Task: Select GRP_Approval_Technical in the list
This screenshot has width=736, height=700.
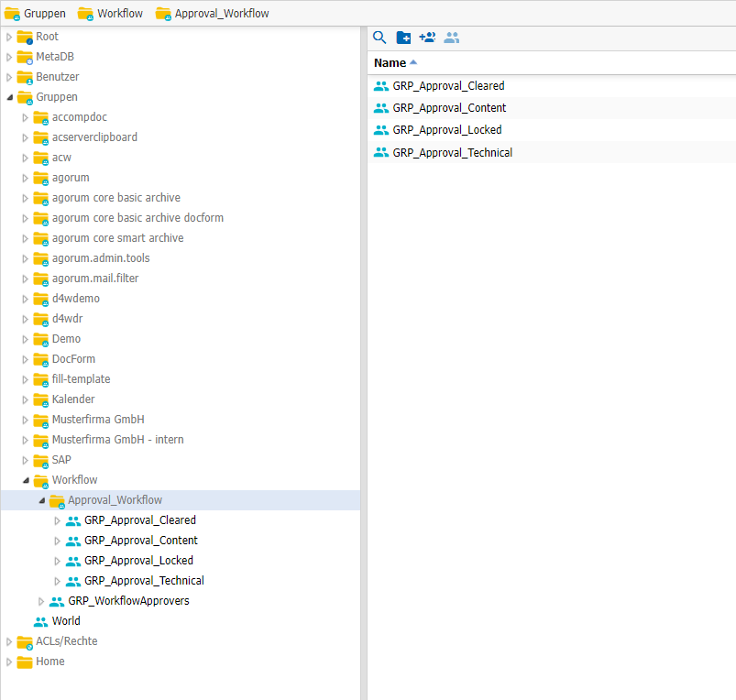Action: [453, 153]
